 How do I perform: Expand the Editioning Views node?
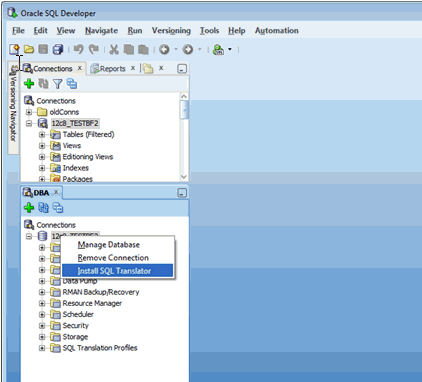click(x=42, y=157)
